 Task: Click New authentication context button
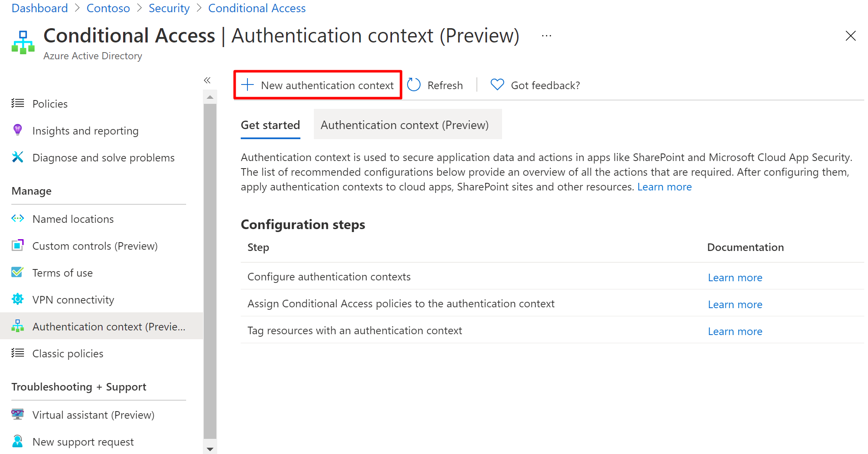318,85
